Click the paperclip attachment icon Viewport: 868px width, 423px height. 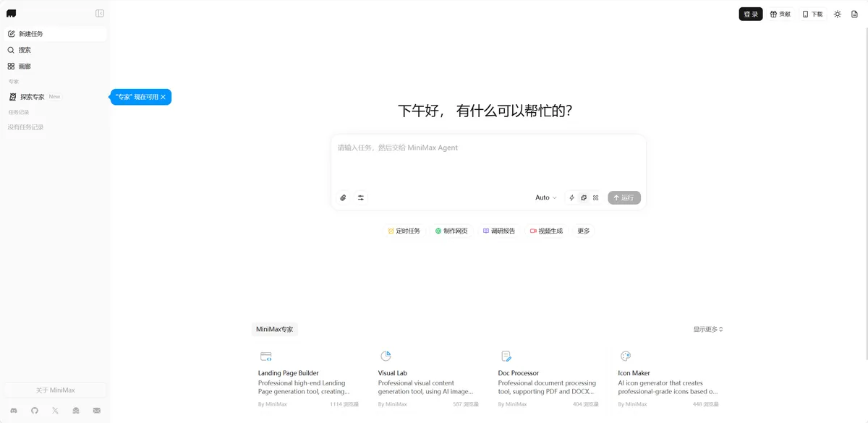pyautogui.click(x=343, y=197)
